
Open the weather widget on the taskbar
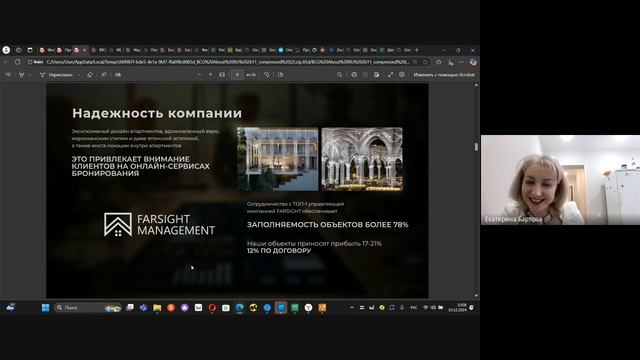point(11,307)
